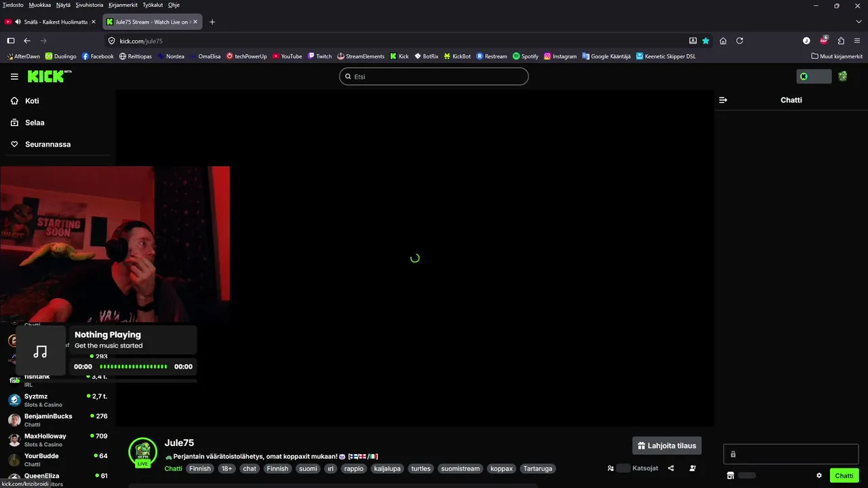Image resolution: width=868 pixels, height=488 pixels.
Task: Click the viewers icon beside Katsojat
Action: click(x=610, y=468)
